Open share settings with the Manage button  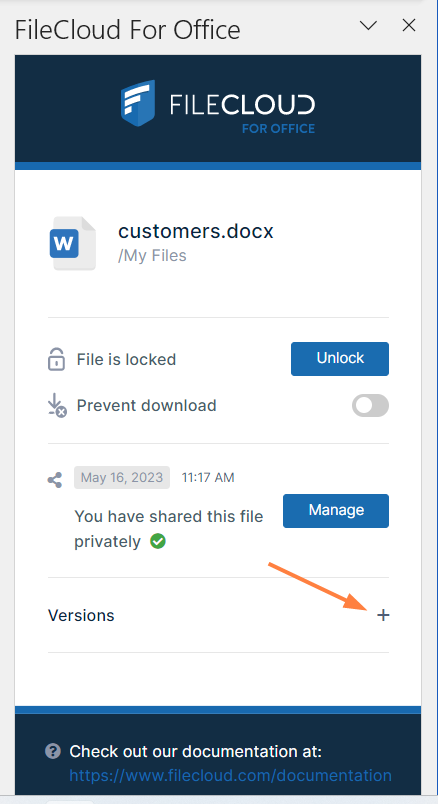click(x=336, y=511)
